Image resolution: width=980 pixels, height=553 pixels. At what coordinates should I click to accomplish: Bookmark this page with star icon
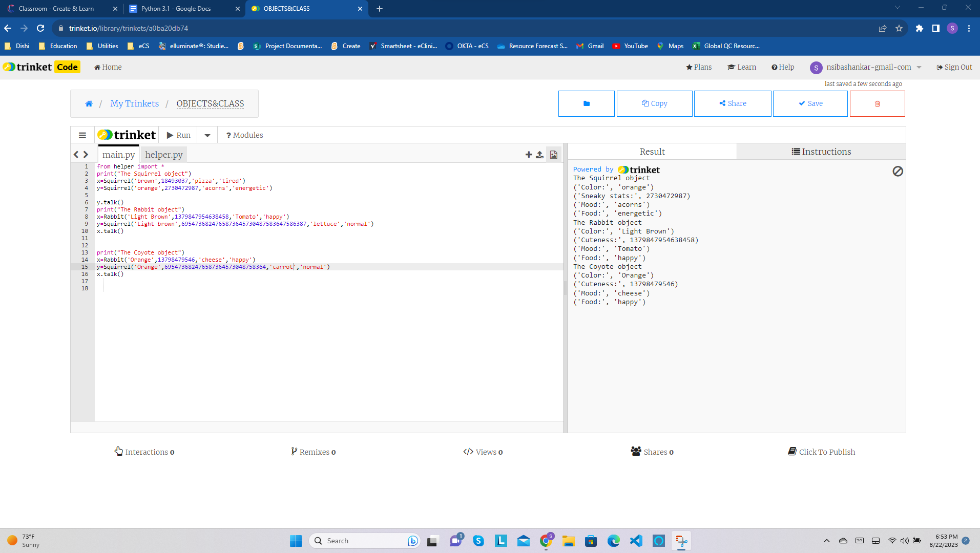[899, 28]
